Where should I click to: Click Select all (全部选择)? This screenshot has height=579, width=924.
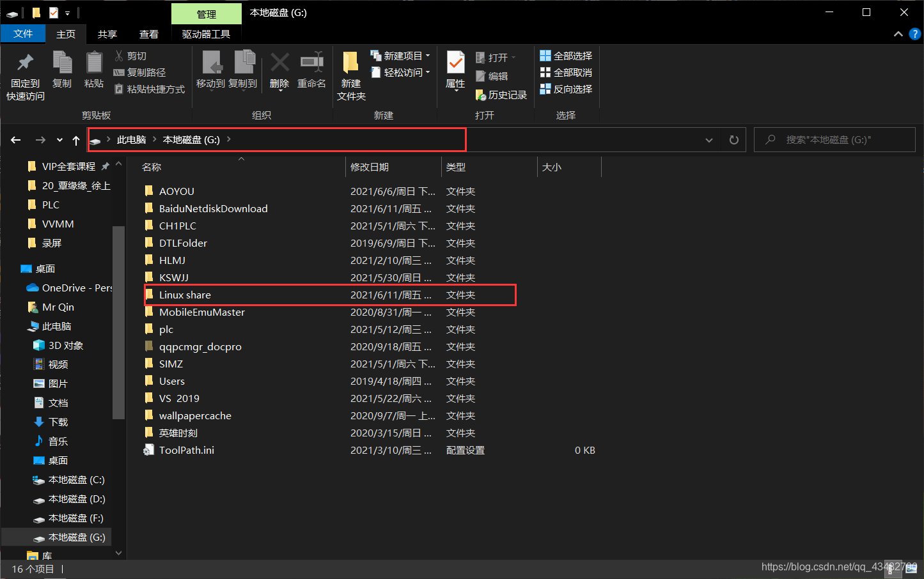click(566, 56)
